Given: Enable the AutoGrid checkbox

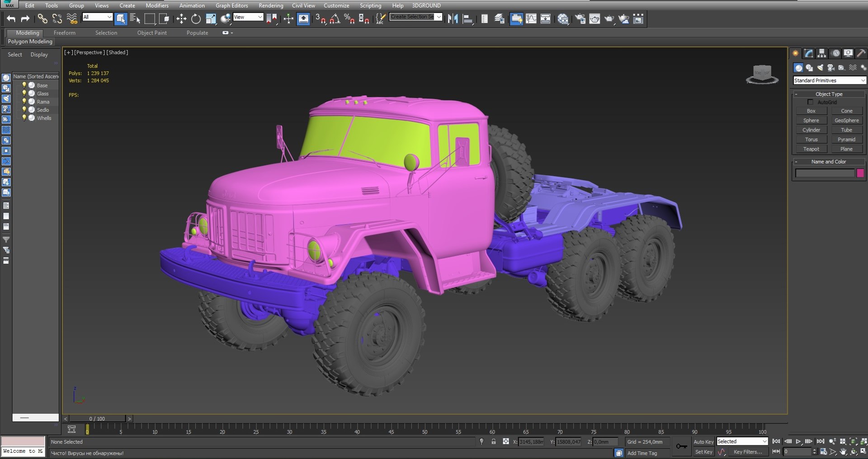Looking at the screenshot, I should [x=810, y=102].
